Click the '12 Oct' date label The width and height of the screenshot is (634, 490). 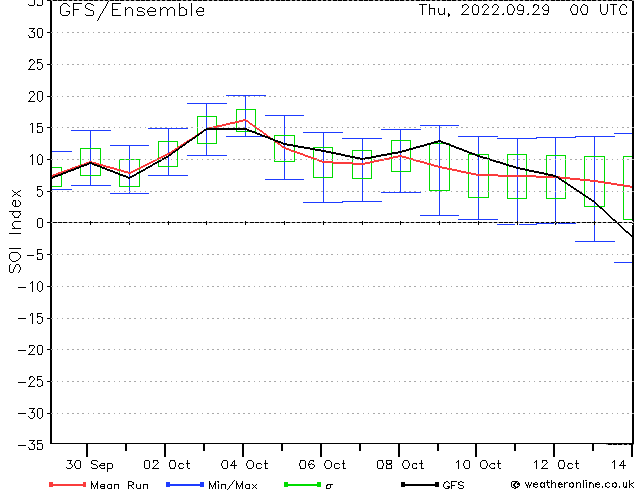tap(556, 465)
